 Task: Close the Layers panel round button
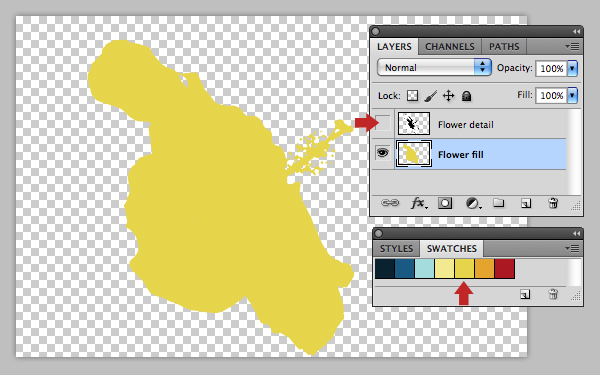(x=375, y=31)
